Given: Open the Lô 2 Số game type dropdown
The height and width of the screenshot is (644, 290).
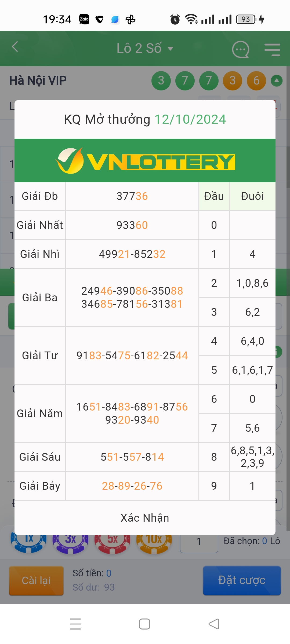Looking at the screenshot, I should (x=144, y=49).
